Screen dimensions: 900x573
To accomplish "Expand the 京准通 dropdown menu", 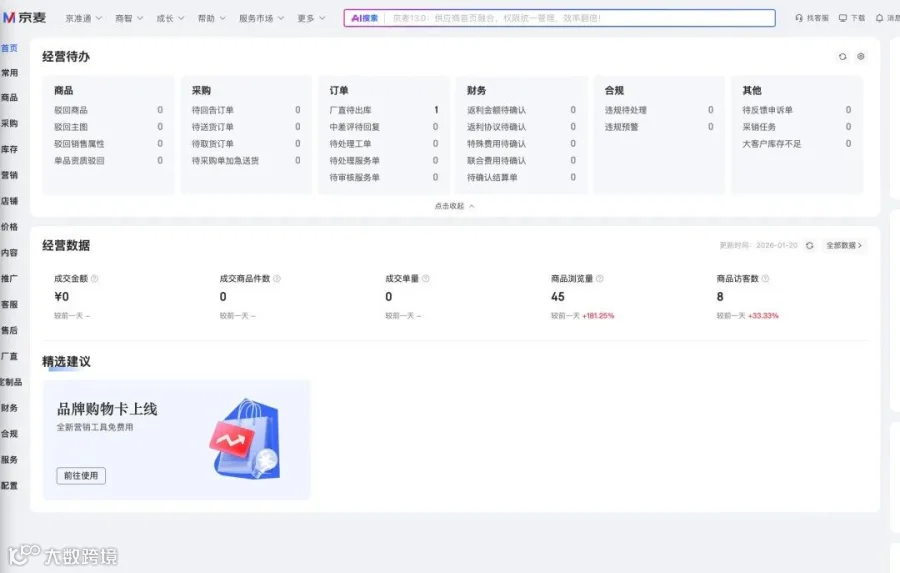I will coord(84,18).
